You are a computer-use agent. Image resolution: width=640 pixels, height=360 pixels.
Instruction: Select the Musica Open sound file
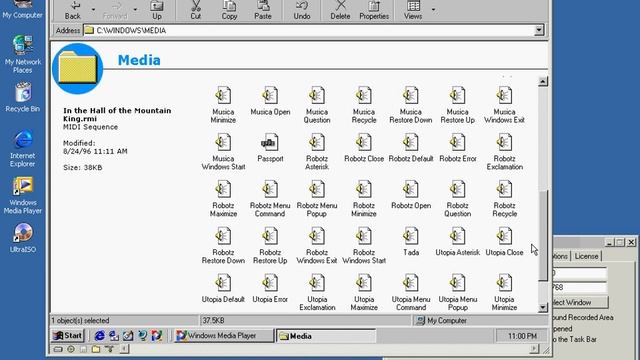pyautogui.click(x=270, y=101)
